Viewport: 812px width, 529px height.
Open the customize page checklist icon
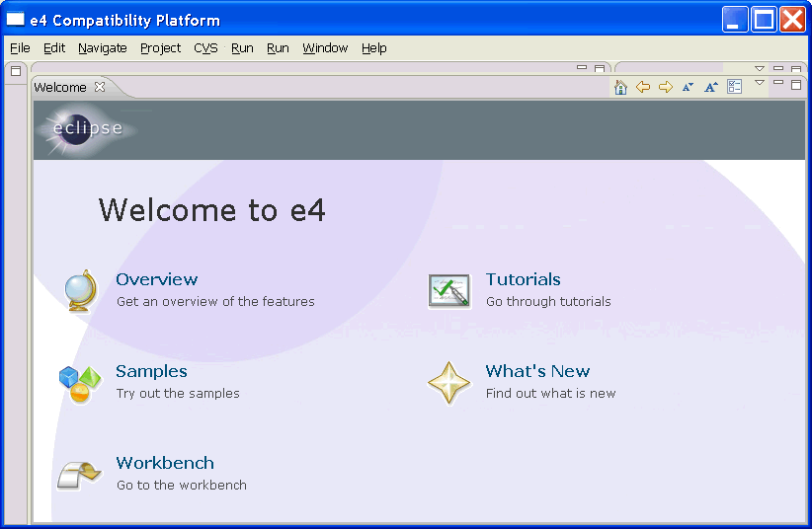click(x=734, y=87)
